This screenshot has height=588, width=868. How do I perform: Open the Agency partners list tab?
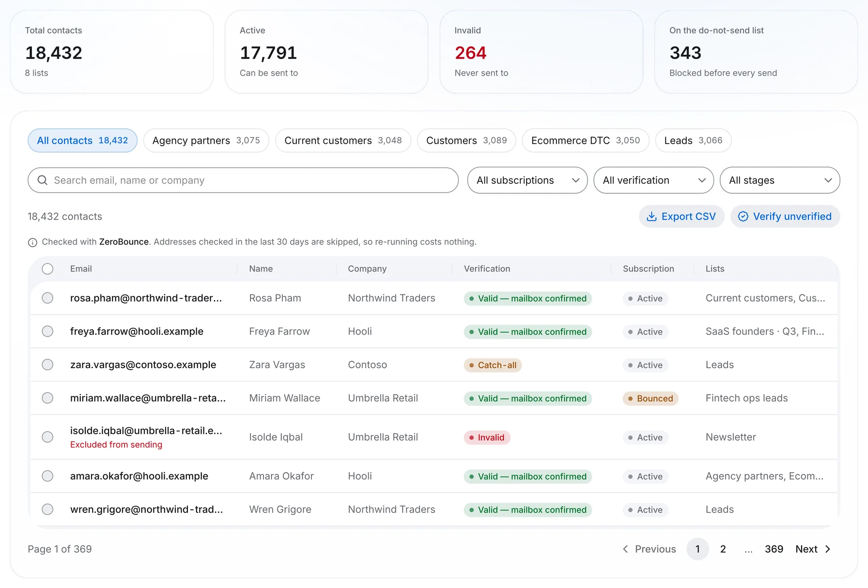click(x=206, y=140)
